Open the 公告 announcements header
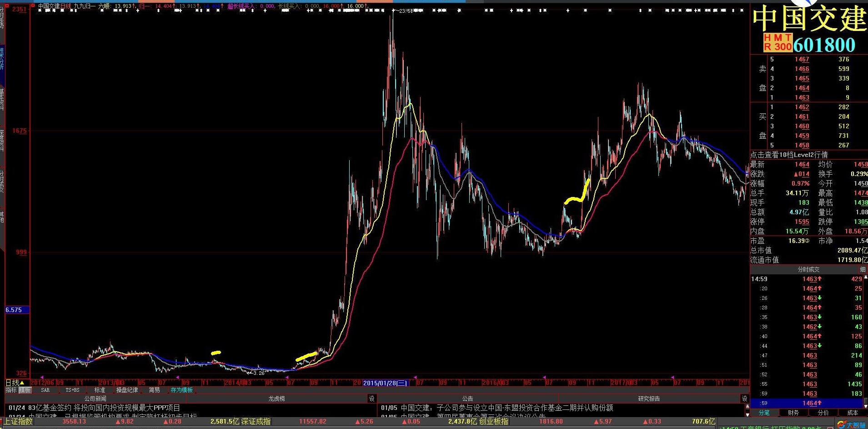This screenshot has height=429, width=868. tap(467, 399)
